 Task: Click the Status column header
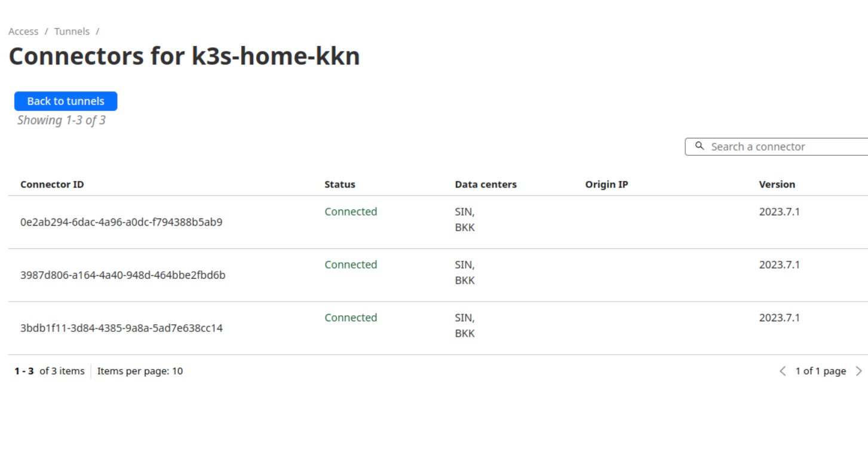coord(340,184)
